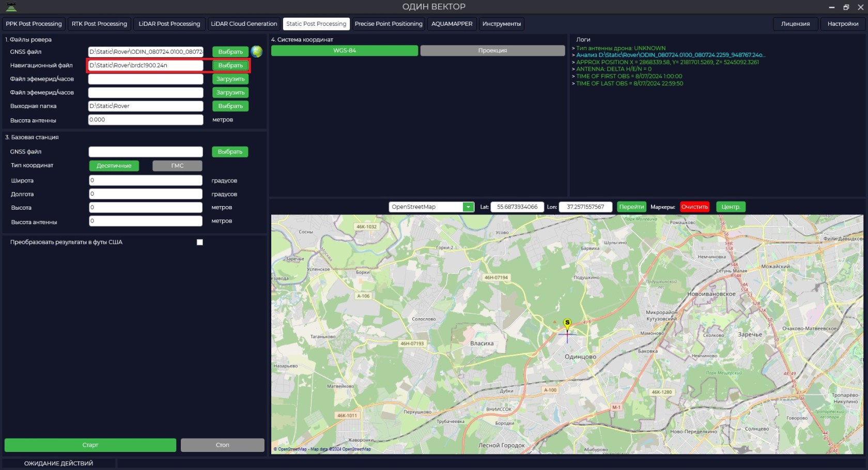Click 'TIME OF LAST OBS' log line
The width and height of the screenshot is (868, 470).
point(629,84)
